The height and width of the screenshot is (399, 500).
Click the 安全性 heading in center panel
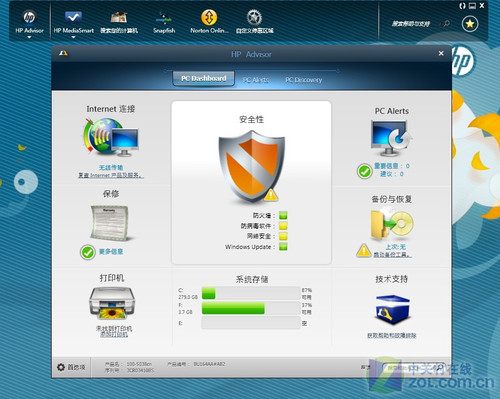pos(251,119)
